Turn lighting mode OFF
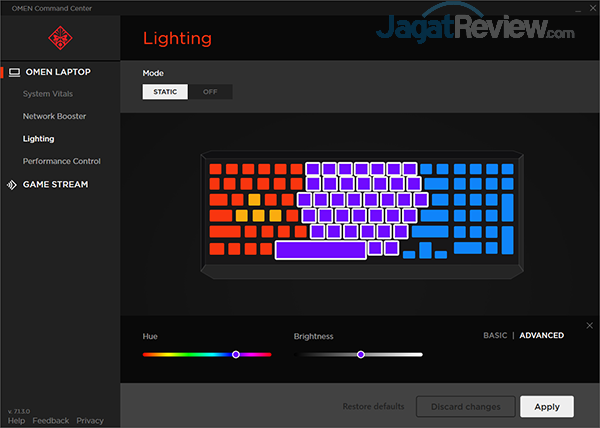The image size is (600, 428). (210, 92)
